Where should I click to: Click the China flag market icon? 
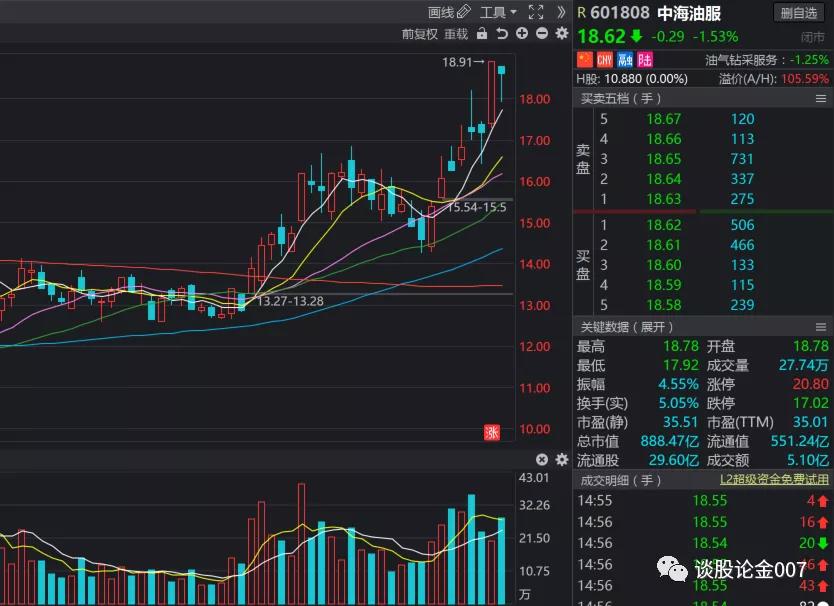[x=585, y=59]
